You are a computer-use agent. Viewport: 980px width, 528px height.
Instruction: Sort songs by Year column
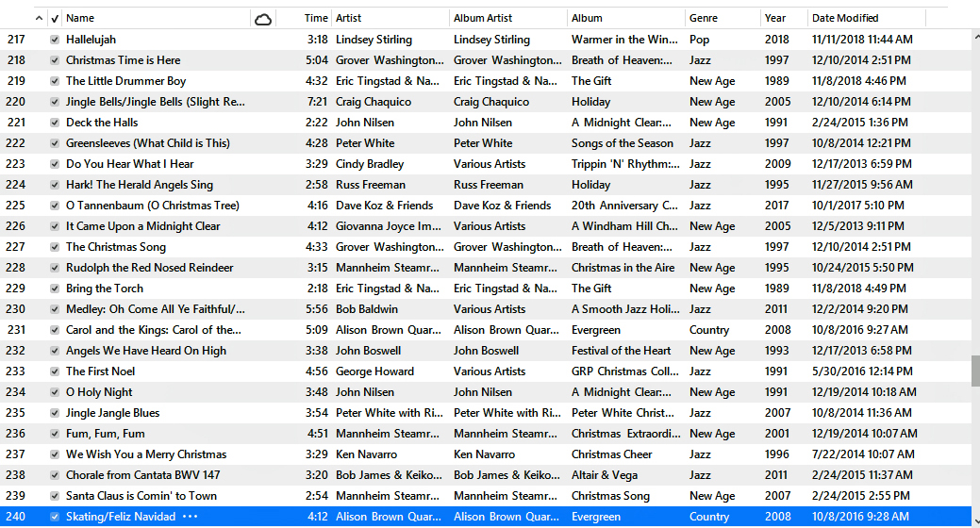(781, 18)
